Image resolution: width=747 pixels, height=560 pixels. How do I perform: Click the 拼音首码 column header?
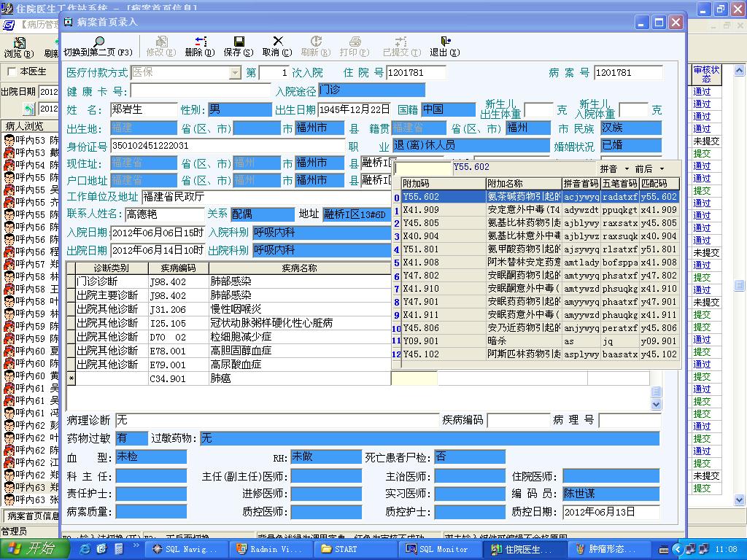pyautogui.click(x=581, y=183)
